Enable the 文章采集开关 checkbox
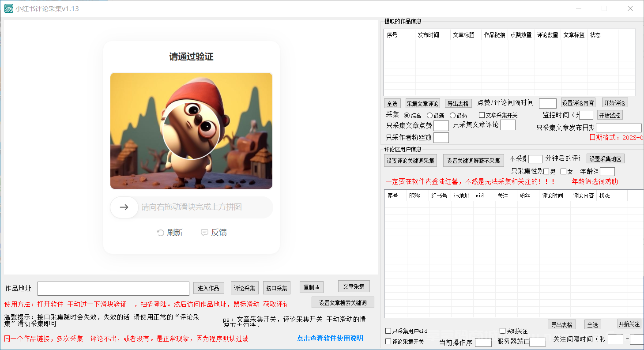The height and width of the screenshot is (350, 644). 482,115
